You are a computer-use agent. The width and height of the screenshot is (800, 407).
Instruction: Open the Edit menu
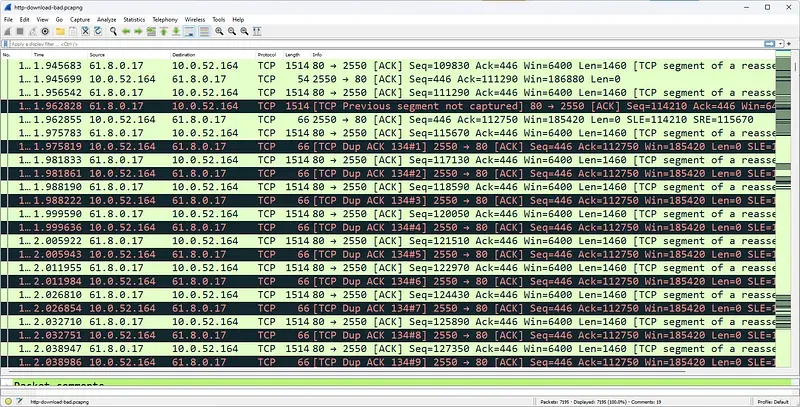coord(24,19)
